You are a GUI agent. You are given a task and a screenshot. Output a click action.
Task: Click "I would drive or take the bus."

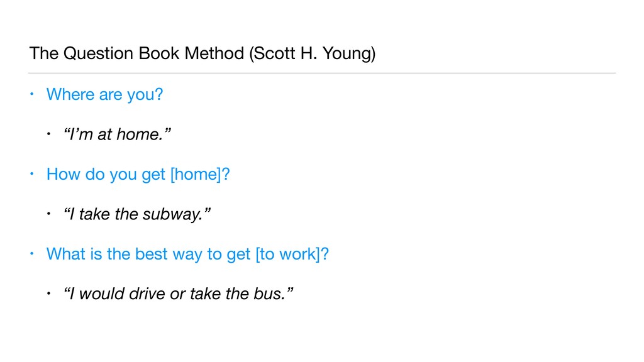point(178,294)
